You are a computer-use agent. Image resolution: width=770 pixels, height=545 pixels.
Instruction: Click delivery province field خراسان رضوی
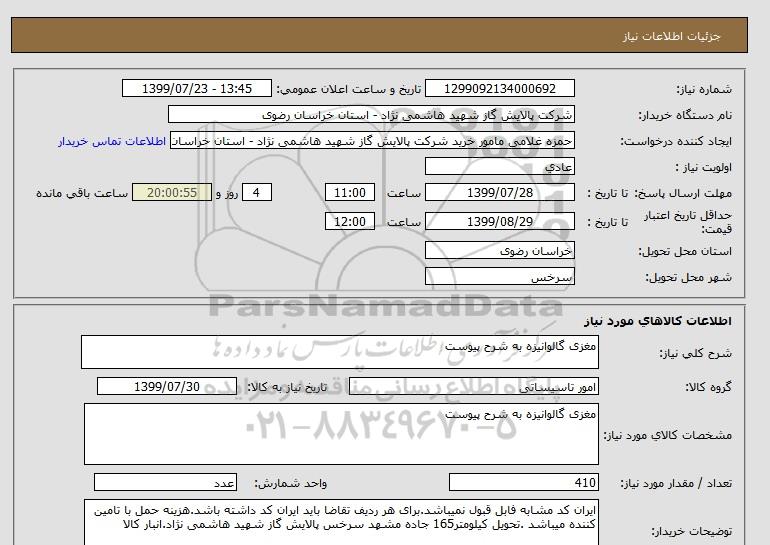click(x=499, y=250)
